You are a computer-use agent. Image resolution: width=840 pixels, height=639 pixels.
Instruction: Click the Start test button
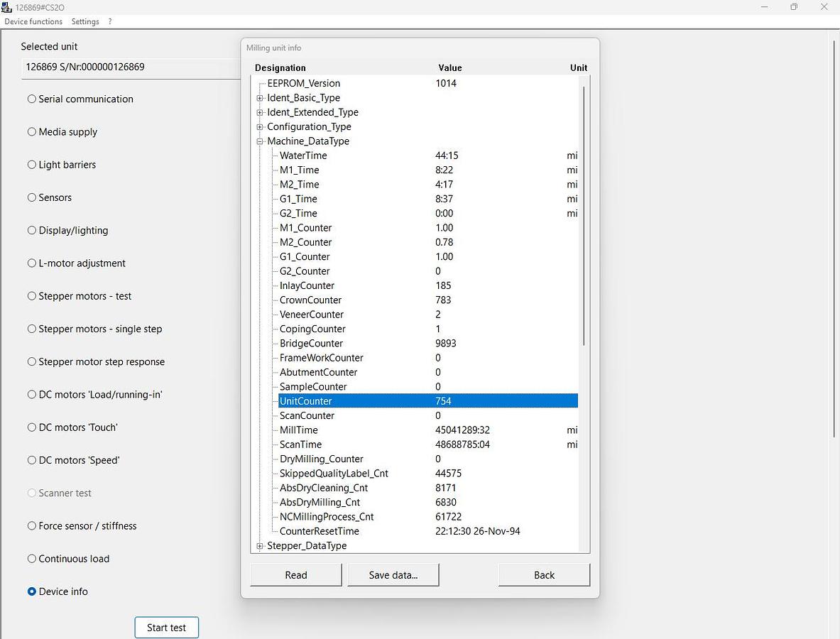(x=166, y=628)
